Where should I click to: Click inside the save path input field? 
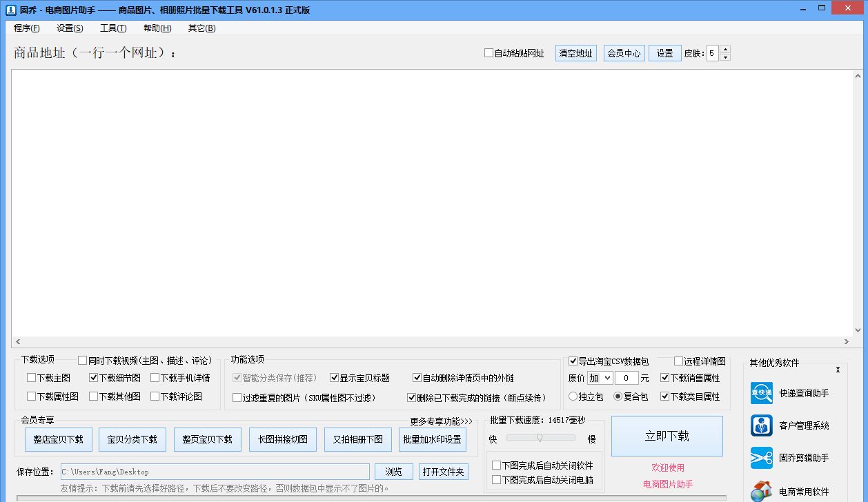tap(214, 472)
